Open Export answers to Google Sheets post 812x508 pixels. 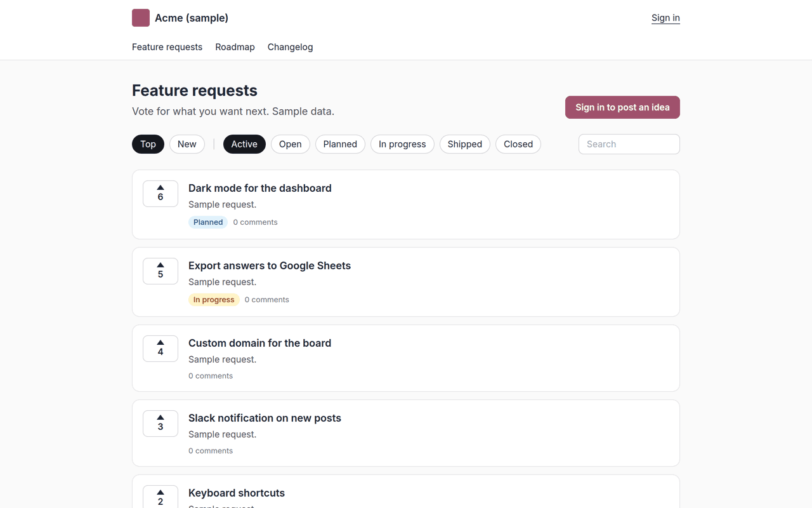(x=270, y=265)
